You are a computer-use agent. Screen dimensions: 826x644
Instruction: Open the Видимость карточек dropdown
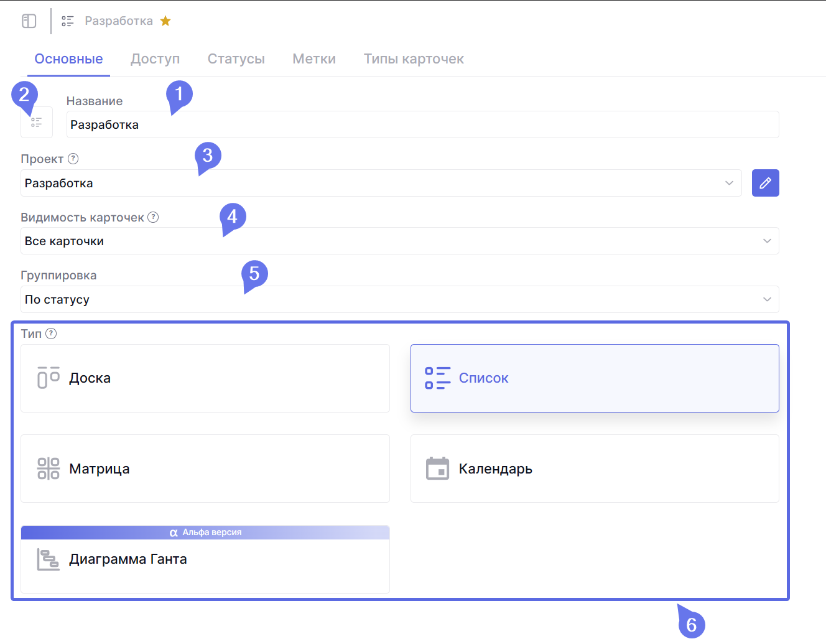coord(399,241)
